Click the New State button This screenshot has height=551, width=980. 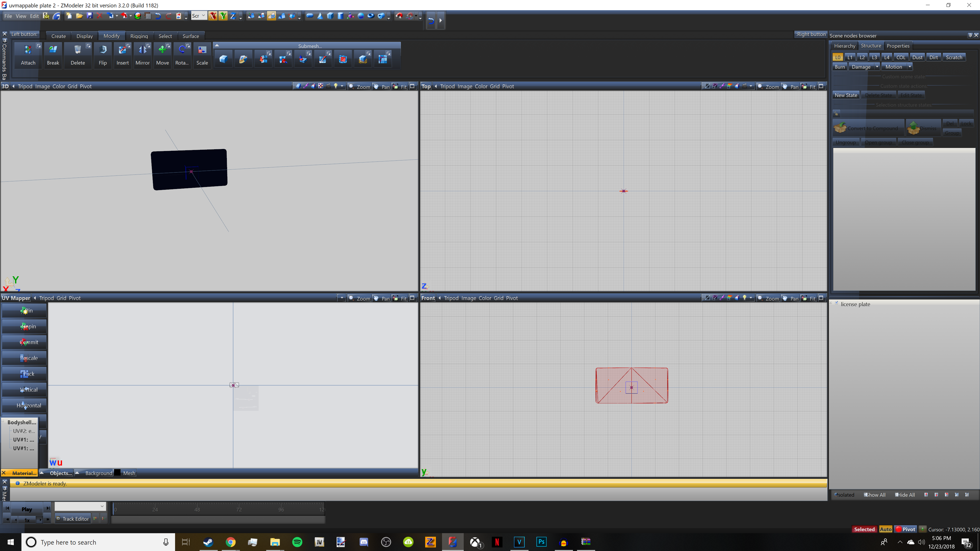[846, 95]
